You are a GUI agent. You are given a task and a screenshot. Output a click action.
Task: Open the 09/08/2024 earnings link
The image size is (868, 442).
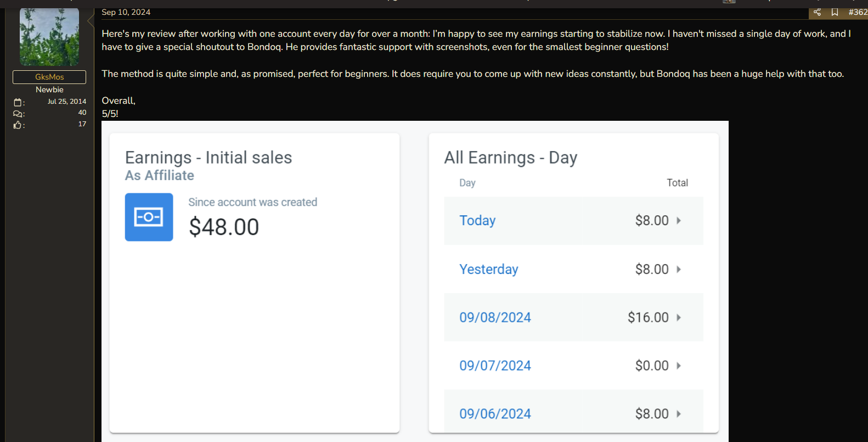(x=495, y=317)
